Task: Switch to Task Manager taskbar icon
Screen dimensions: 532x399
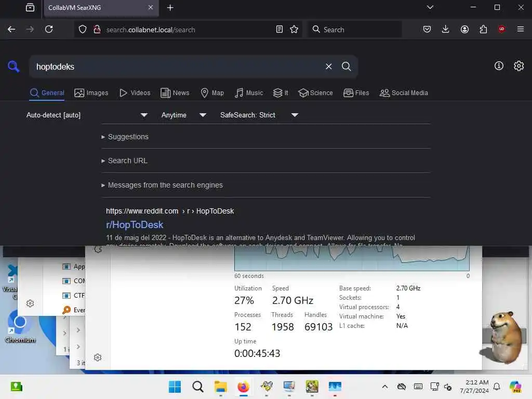Action: tap(335, 387)
